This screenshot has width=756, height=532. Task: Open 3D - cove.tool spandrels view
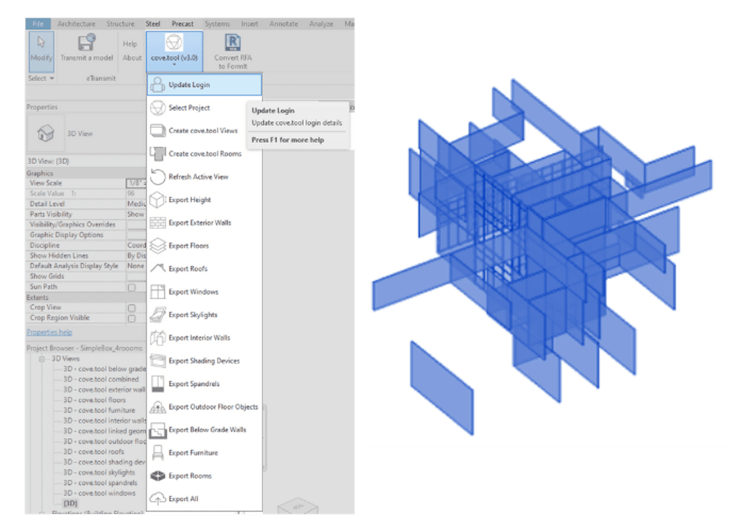[x=100, y=483]
